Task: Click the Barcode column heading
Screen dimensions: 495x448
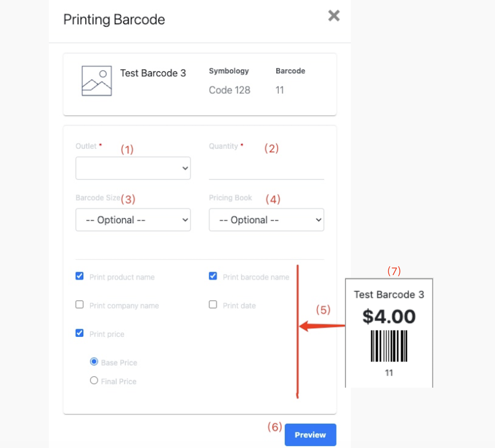Action: coord(290,71)
